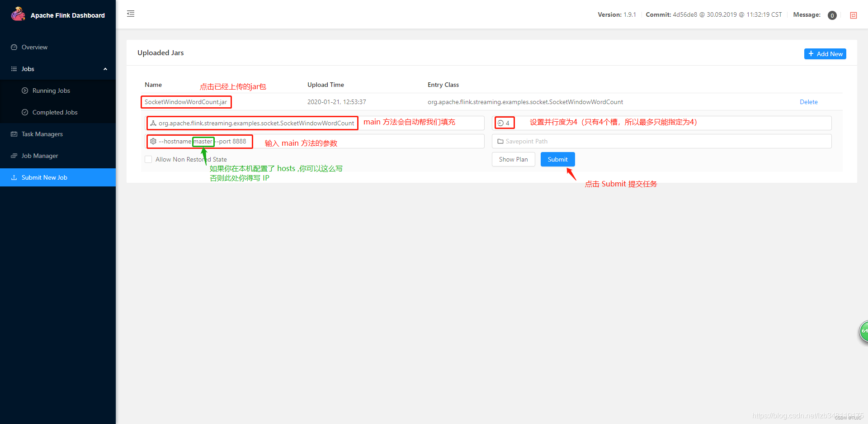Click the Apache Flink squirrel logo

click(18, 14)
